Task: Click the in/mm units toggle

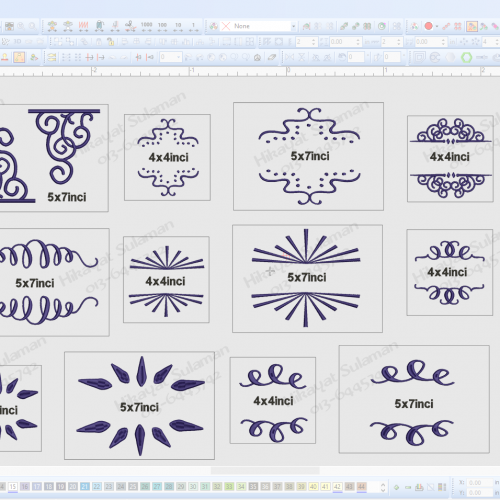Action: coord(371,42)
